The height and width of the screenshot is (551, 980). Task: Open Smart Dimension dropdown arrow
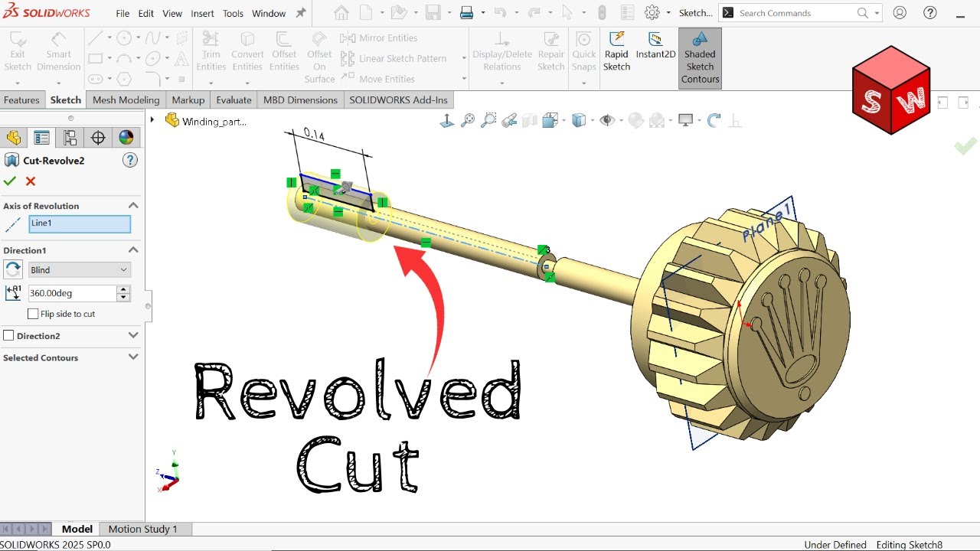click(58, 83)
